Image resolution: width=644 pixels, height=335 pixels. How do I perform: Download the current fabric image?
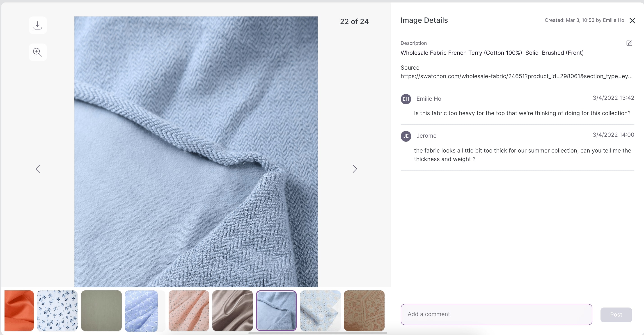pyautogui.click(x=38, y=25)
